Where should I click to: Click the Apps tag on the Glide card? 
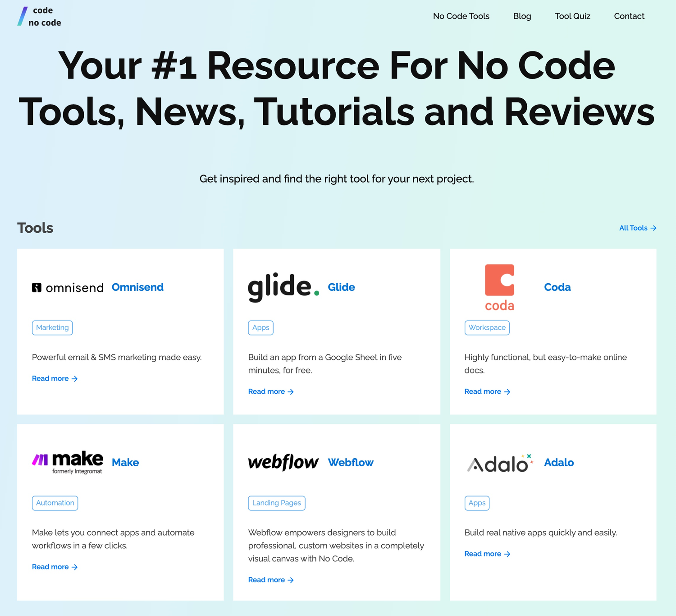pos(260,328)
